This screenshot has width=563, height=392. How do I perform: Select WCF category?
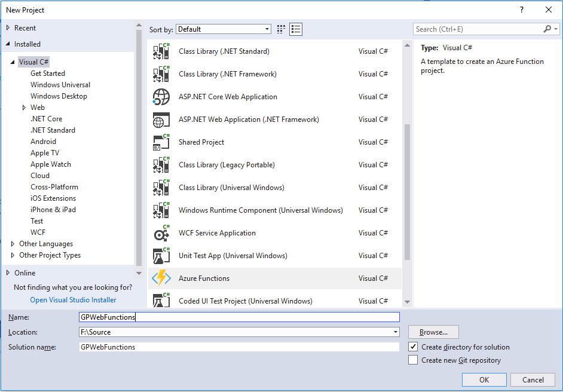38,232
